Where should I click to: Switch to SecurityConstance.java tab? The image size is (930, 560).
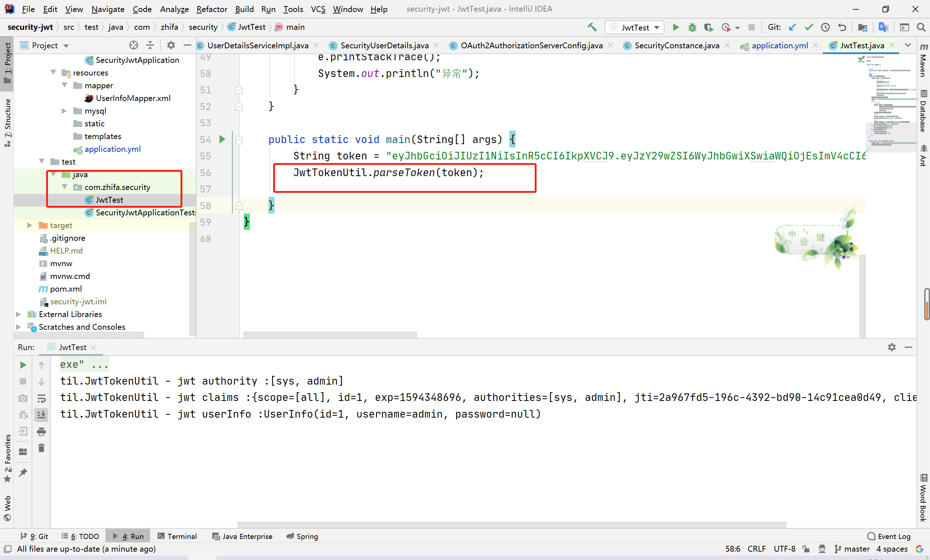tap(676, 45)
